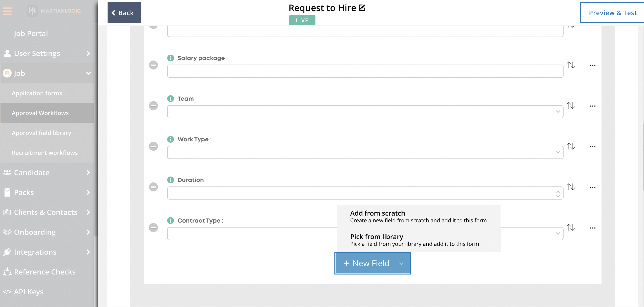Open the Work Type dropdown field
The height and width of the screenshot is (307, 644).
click(365, 152)
